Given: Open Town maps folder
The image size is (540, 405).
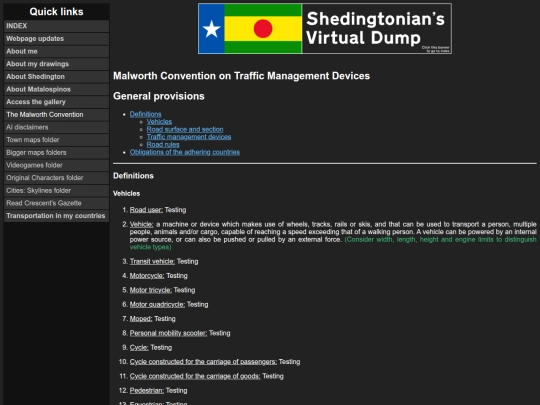Looking at the screenshot, I should click(56, 140).
